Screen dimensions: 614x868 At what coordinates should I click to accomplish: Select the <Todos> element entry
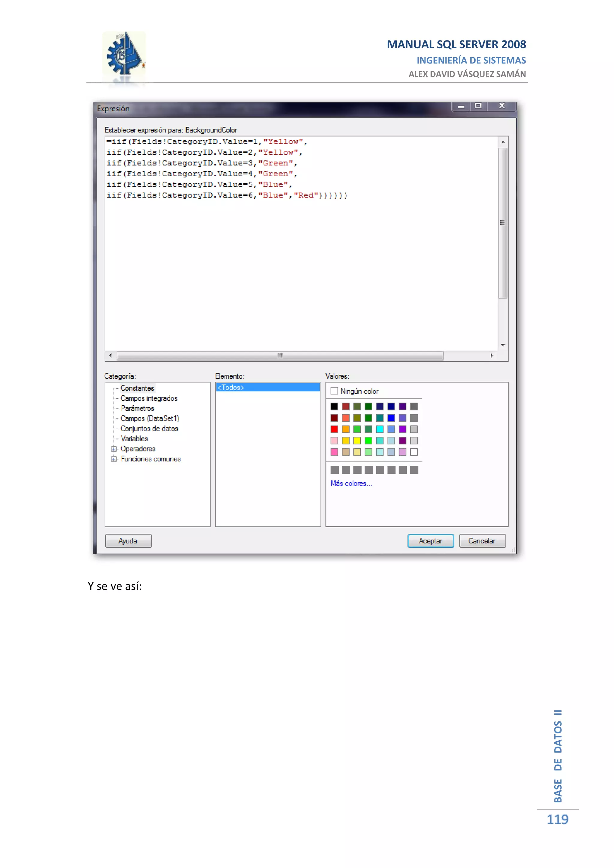pos(268,388)
